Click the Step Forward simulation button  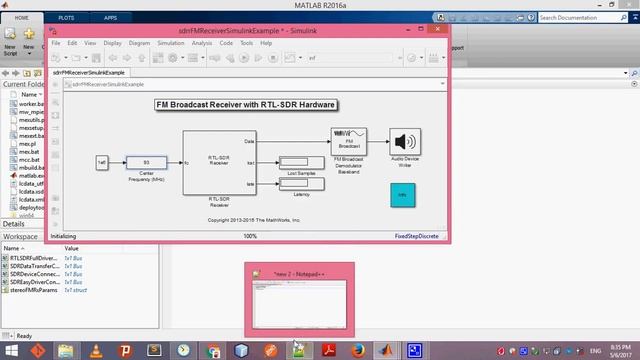tap(258, 58)
